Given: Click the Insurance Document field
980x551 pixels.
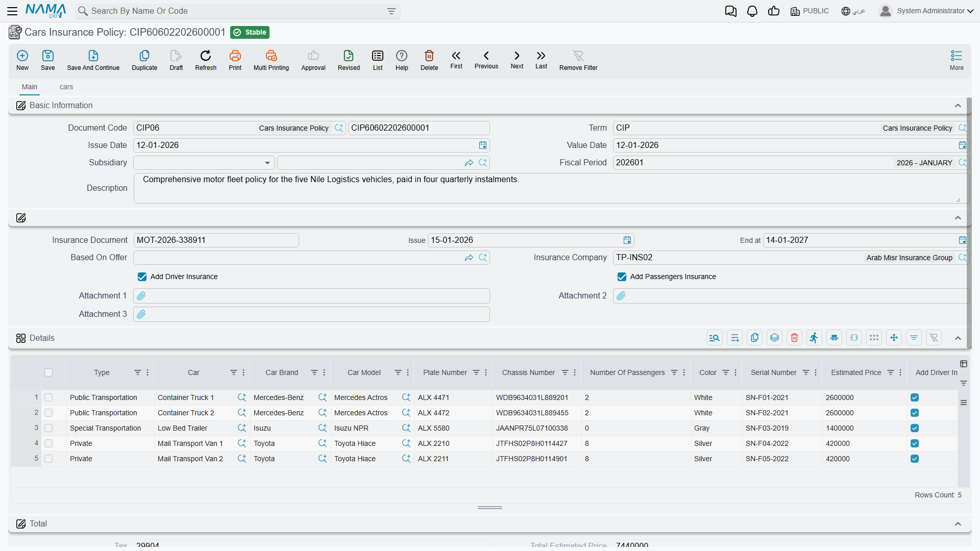Looking at the screenshot, I should pyautogui.click(x=216, y=240).
